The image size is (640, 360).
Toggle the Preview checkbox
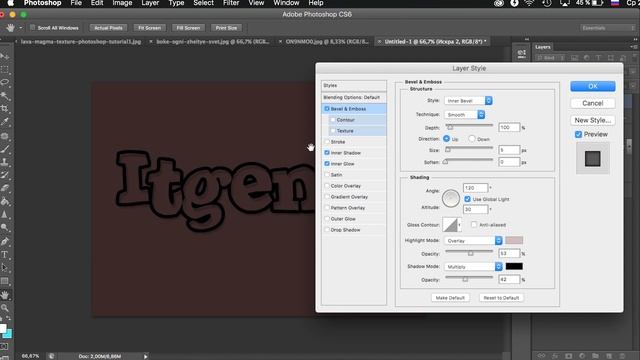(x=578, y=134)
